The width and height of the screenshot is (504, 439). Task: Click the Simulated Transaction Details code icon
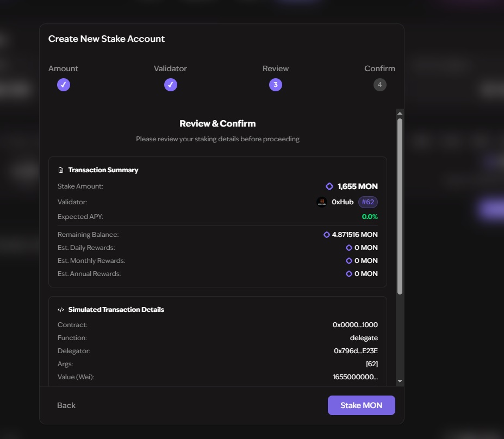pyautogui.click(x=61, y=310)
